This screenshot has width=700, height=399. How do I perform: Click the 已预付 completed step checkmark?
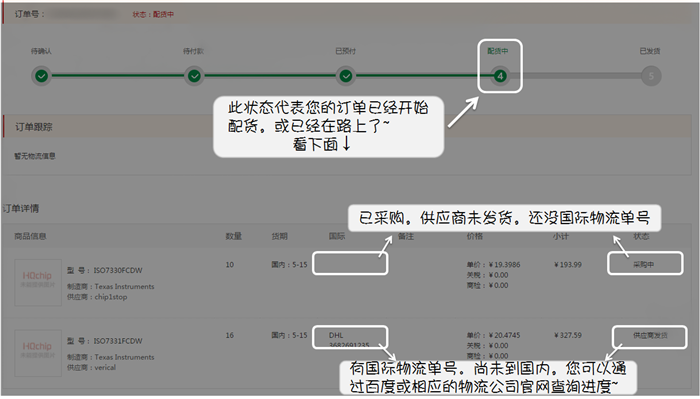pyautogui.click(x=346, y=76)
